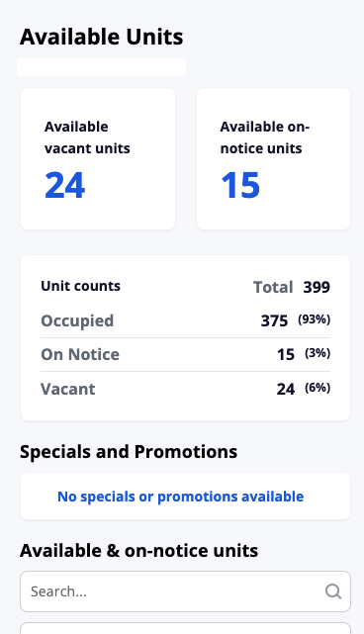This screenshot has height=634, width=364.
Task: Click the No specials or promotions available link
Action: pyautogui.click(x=180, y=497)
